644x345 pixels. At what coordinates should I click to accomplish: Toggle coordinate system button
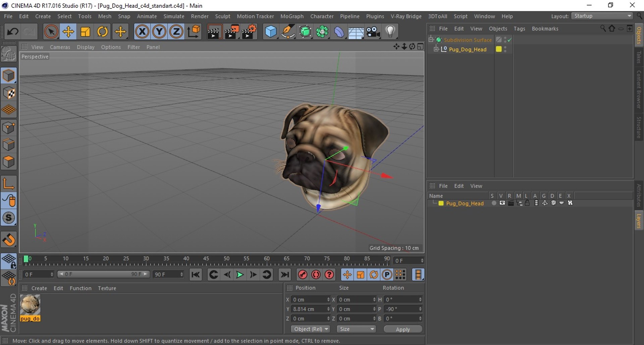(x=194, y=32)
